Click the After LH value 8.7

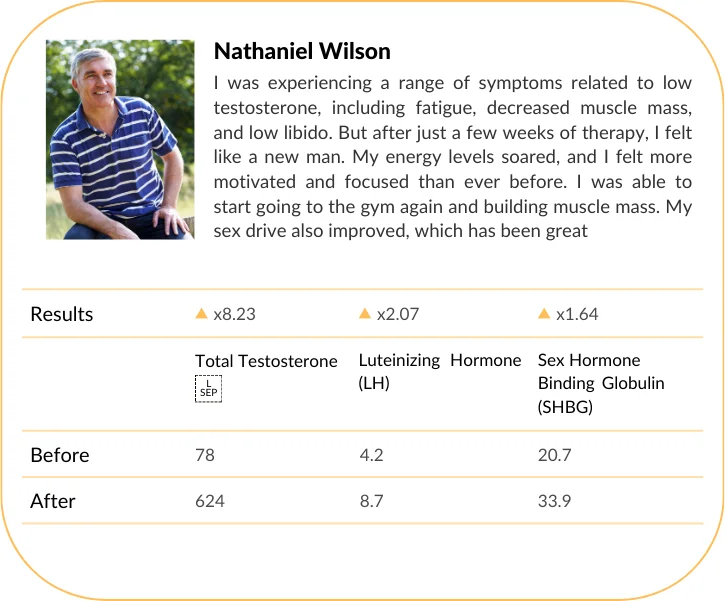click(x=372, y=500)
